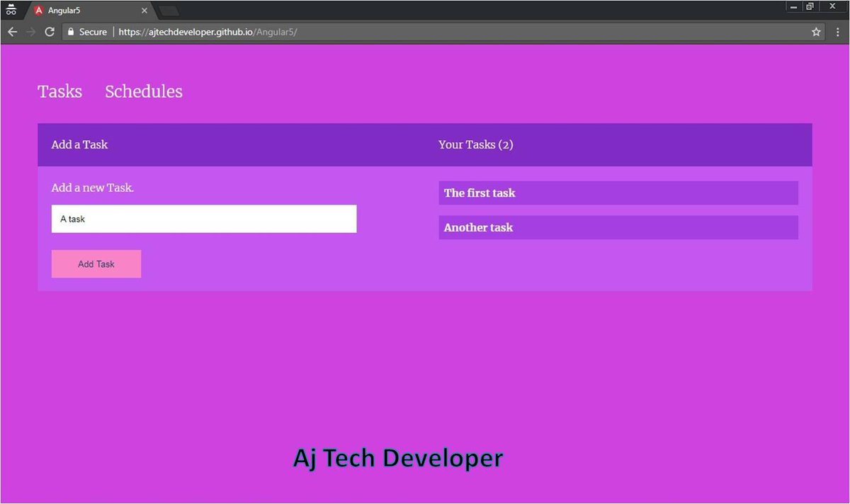Open the Schedules navigation link
850x504 pixels.
[144, 91]
